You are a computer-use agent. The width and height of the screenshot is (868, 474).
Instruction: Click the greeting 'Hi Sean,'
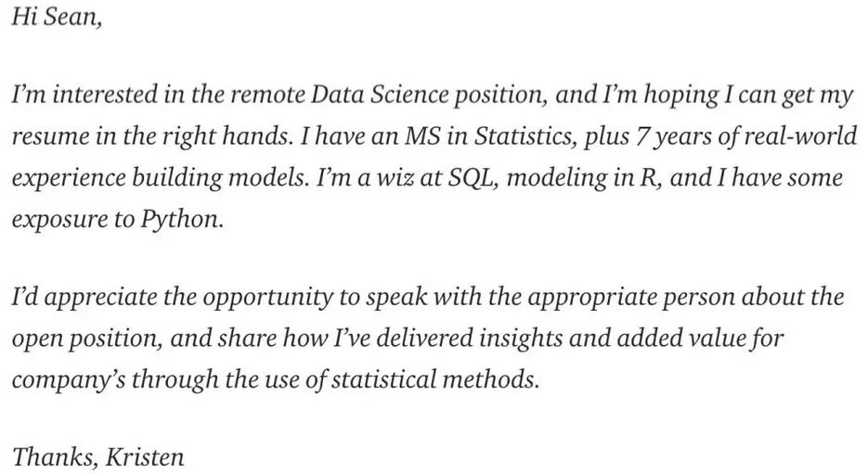pyautogui.click(x=57, y=17)
